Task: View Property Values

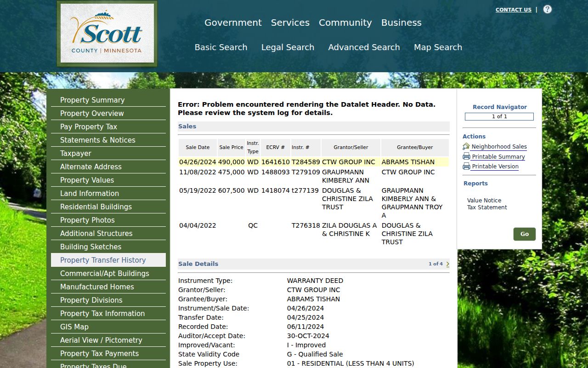Action: click(108, 180)
